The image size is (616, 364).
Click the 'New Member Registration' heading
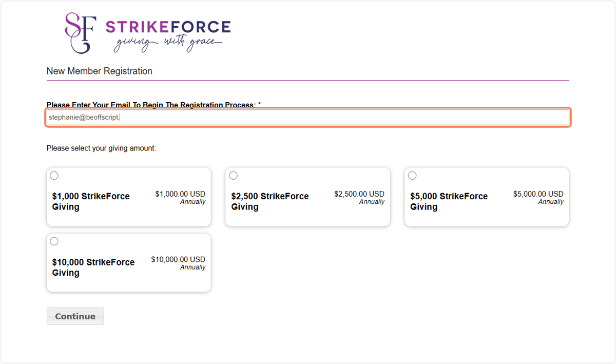(x=100, y=71)
